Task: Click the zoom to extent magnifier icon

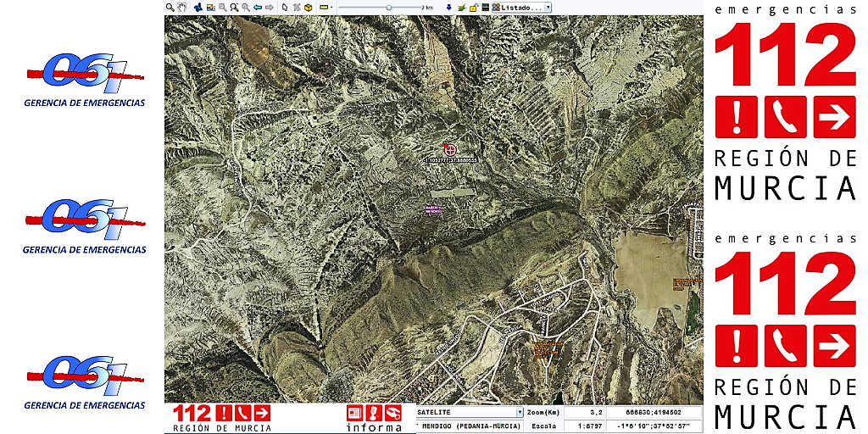Action: point(246,7)
